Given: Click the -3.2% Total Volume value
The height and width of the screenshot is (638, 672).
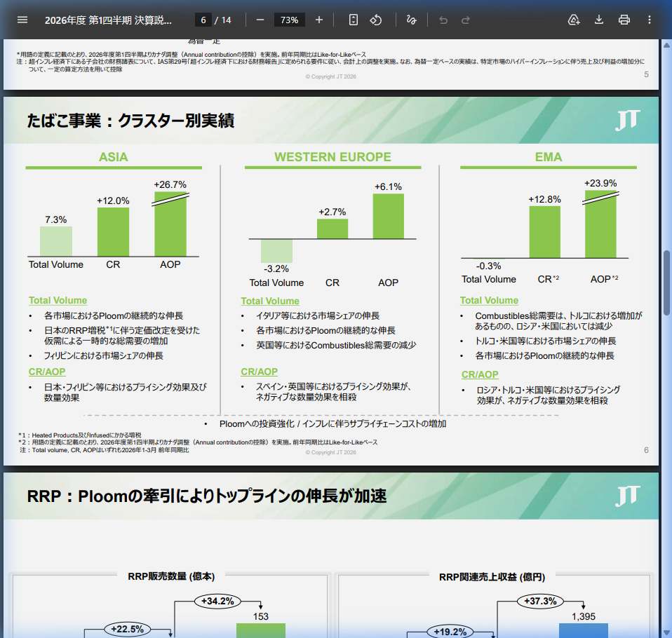Looking at the screenshot, I should pos(276,269).
